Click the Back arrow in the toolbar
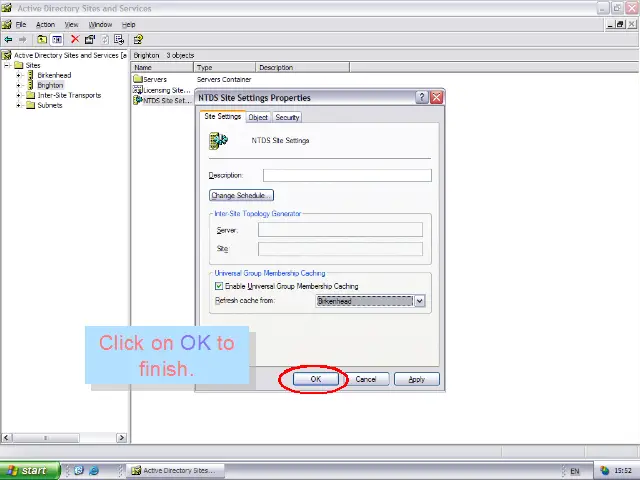 (8, 40)
